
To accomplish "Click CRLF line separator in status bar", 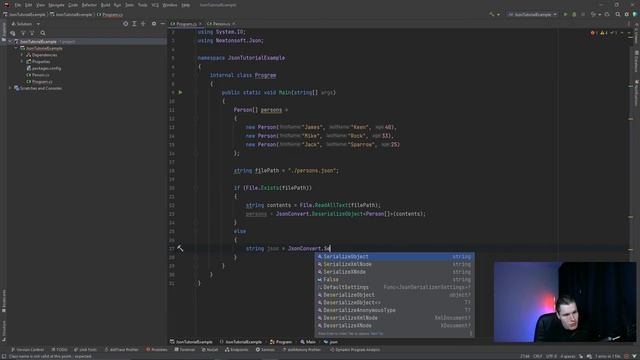I will coord(538,356).
